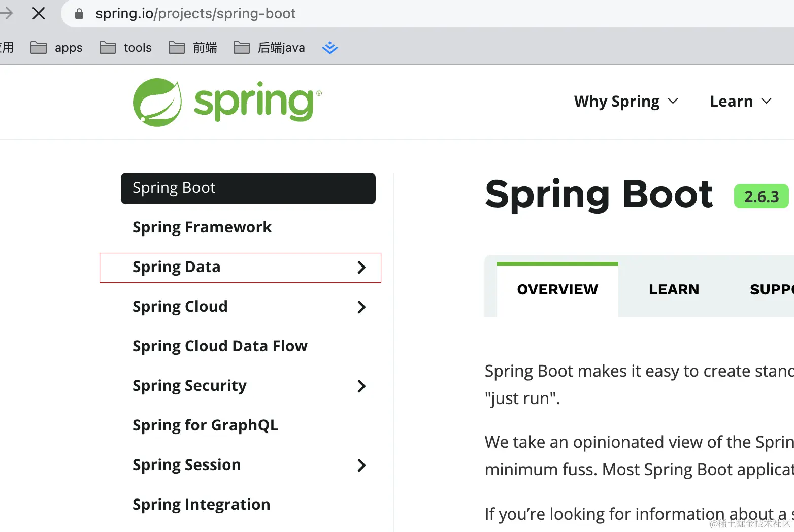Switch to the SUPPORT tab
This screenshot has height=532, width=794.
click(x=772, y=289)
